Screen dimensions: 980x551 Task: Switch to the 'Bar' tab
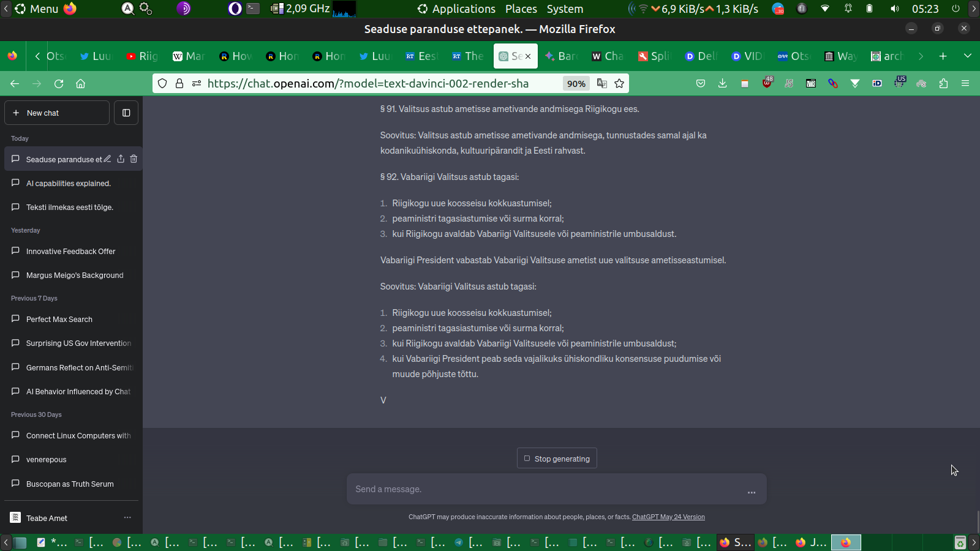tap(561, 56)
